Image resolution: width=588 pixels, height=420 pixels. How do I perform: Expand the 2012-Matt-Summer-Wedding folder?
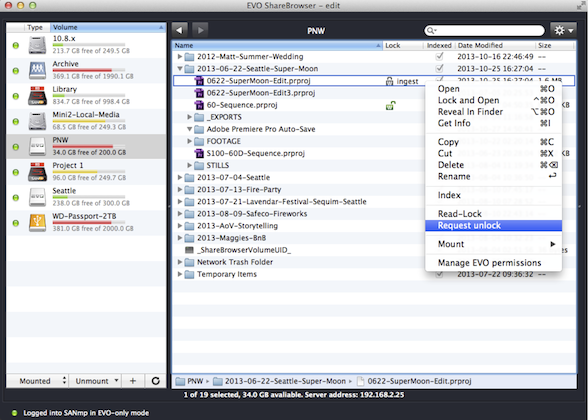[180, 57]
